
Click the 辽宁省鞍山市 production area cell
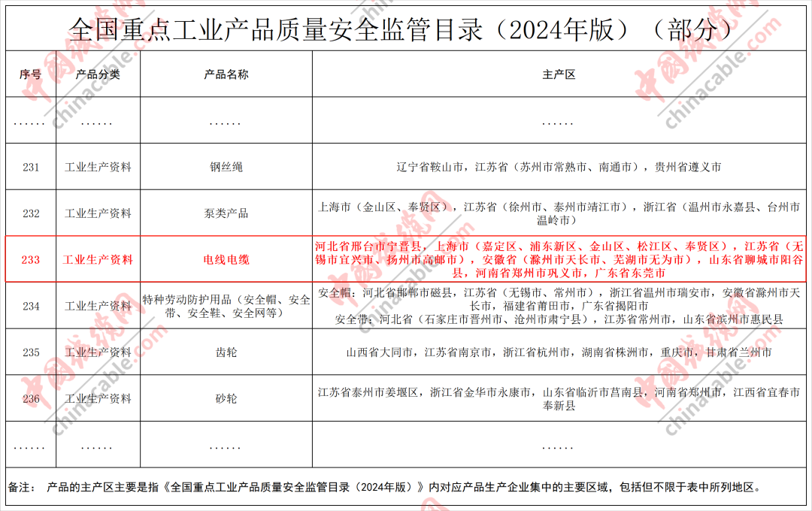(x=559, y=168)
